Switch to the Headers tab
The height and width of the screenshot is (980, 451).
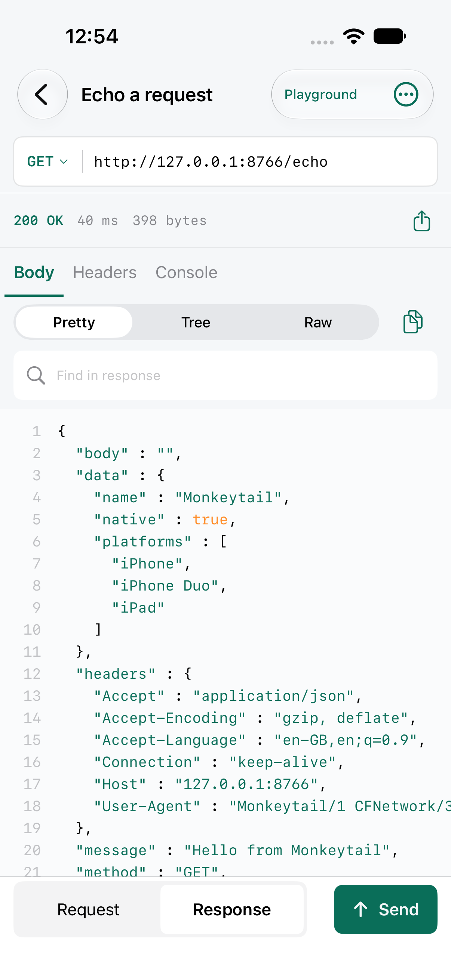click(x=105, y=272)
